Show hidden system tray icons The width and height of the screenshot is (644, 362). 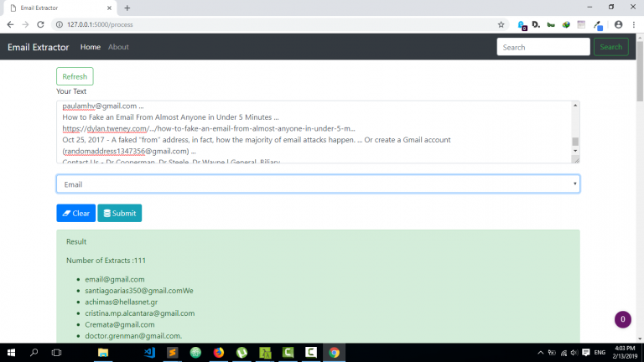click(541, 353)
